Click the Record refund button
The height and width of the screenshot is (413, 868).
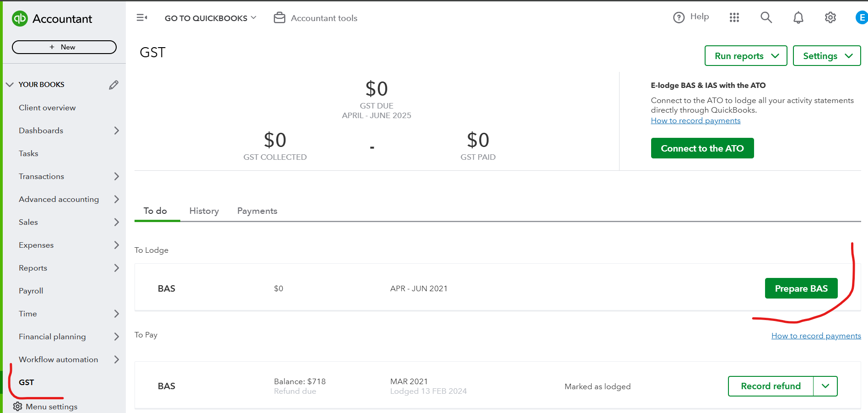[x=771, y=386]
